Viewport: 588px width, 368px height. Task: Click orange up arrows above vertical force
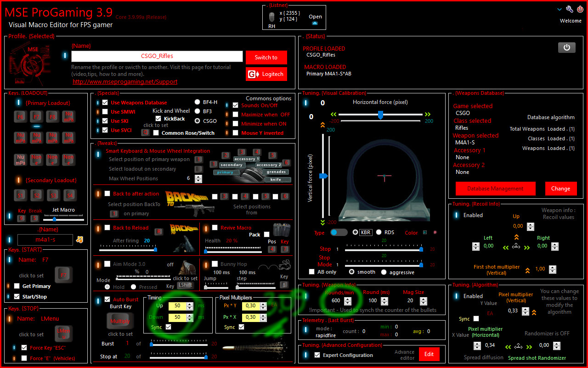coord(322,125)
